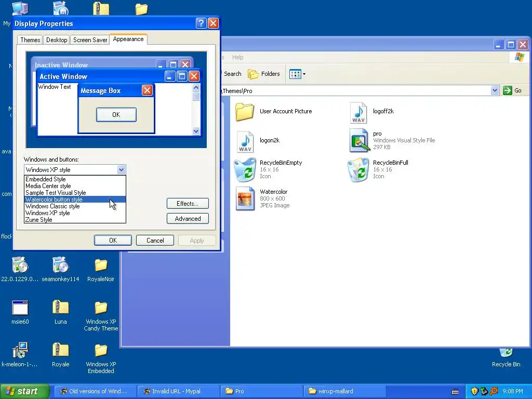Click Cancel in Display Properties
The image size is (532, 399).
pos(155,240)
